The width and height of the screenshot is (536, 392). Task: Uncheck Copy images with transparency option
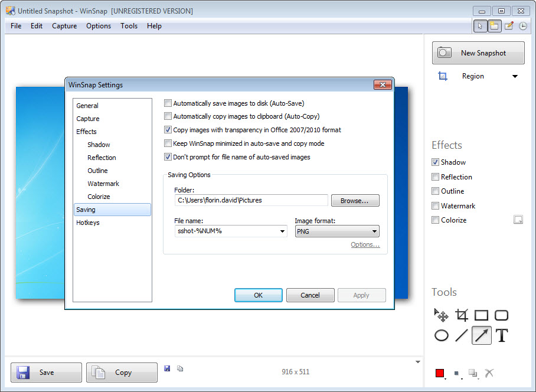[x=168, y=130]
